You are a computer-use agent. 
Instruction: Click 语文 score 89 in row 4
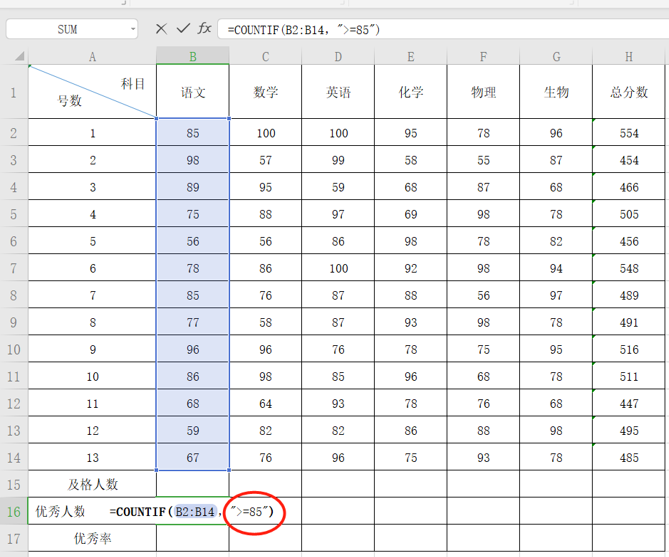(193, 187)
